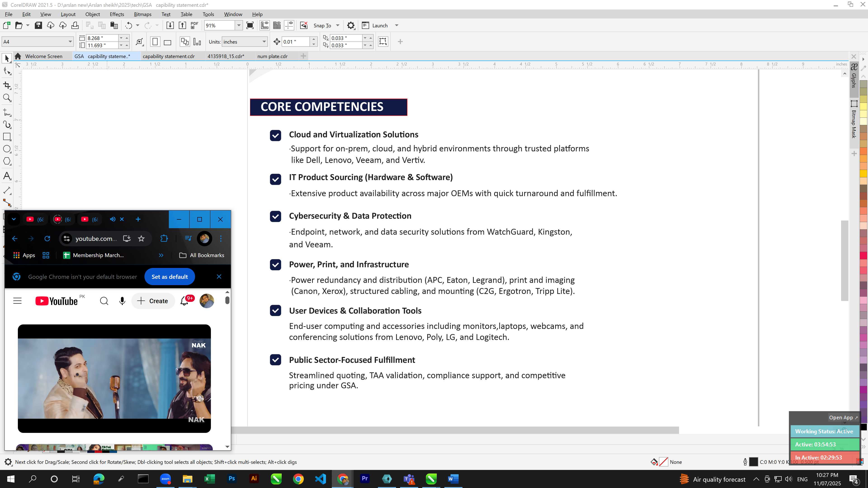Screen dimensions: 868x488
Task: Select the Zoom tool magnifier
Action: (7, 98)
